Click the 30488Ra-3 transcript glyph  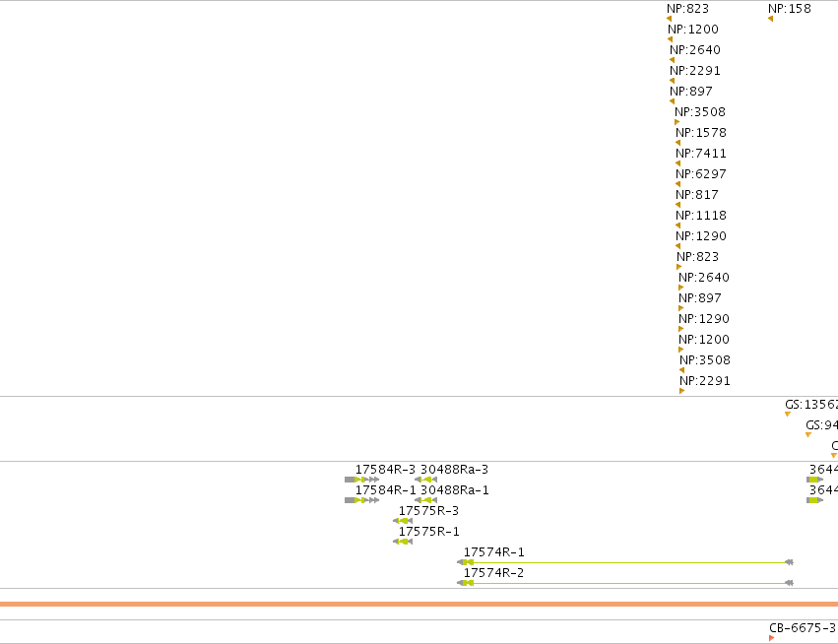426,480
